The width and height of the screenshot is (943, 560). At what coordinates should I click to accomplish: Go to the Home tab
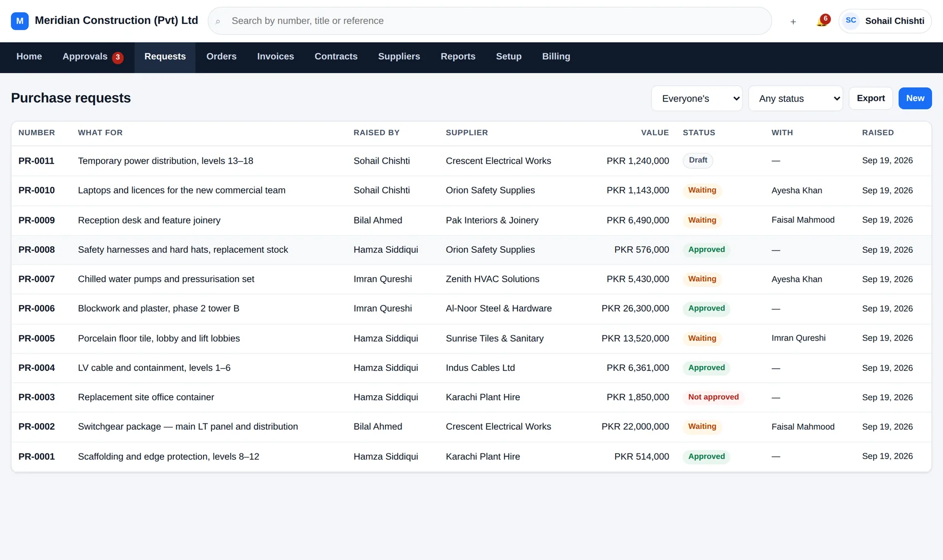(29, 57)
